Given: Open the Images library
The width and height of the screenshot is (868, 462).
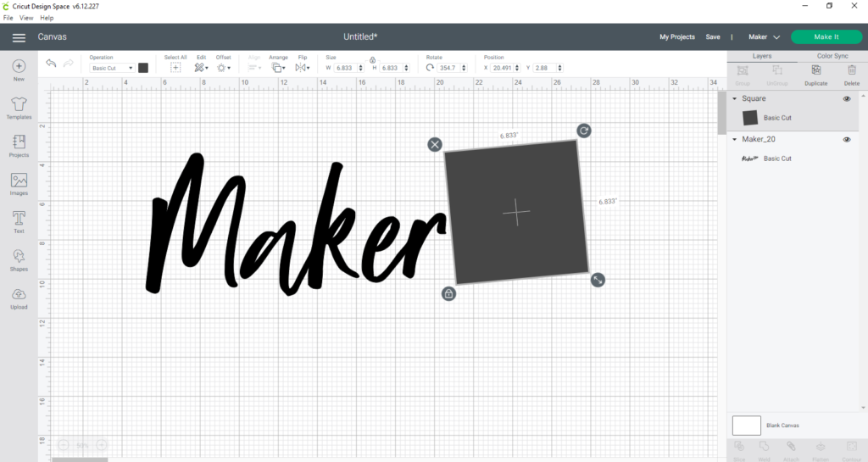Looking at the screenshot, I should 19,184.
